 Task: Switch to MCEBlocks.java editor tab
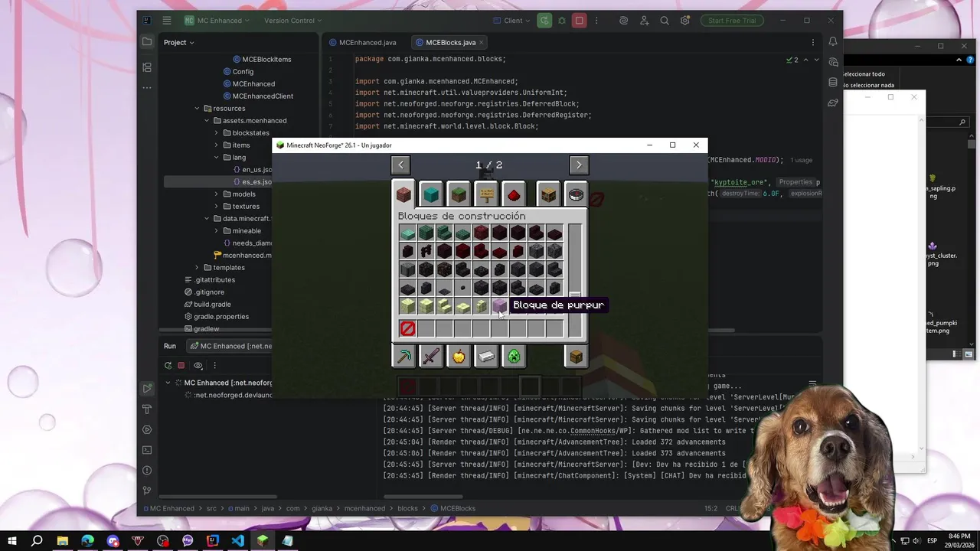(x=451, y=42)
